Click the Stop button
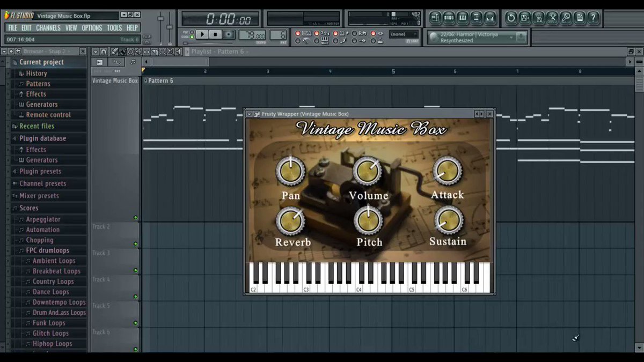The image size is (644, 362). click(215, 34)
